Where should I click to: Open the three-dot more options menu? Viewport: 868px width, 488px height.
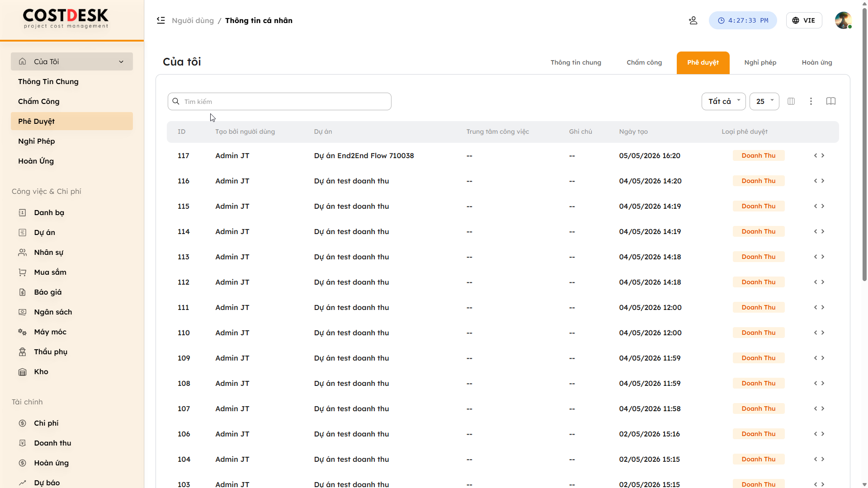click(x=811, y=101)
